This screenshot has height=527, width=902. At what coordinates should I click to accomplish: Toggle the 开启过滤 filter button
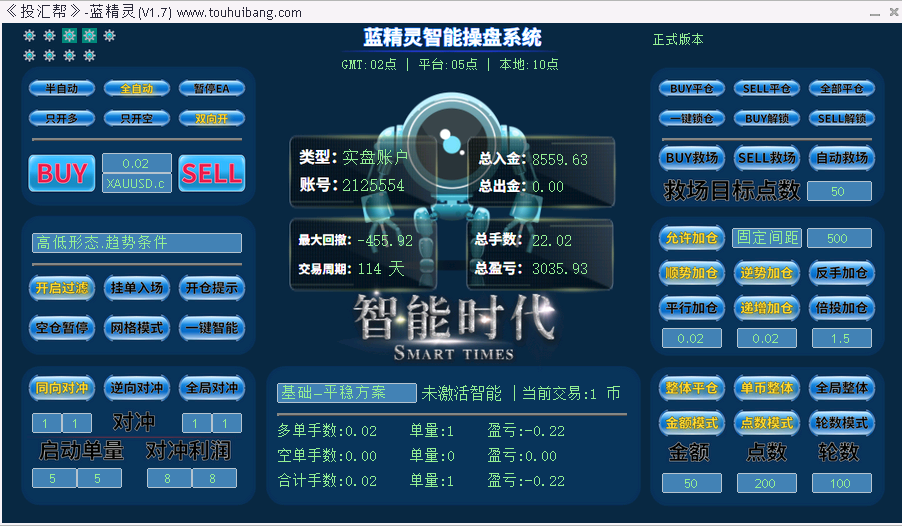tap(62, 288)
